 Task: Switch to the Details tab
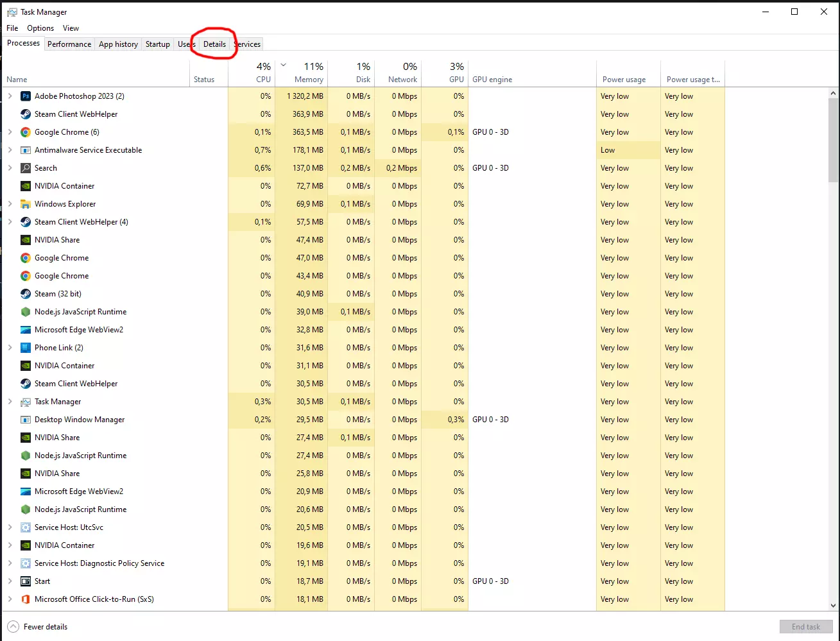click(x=214, y=44)
